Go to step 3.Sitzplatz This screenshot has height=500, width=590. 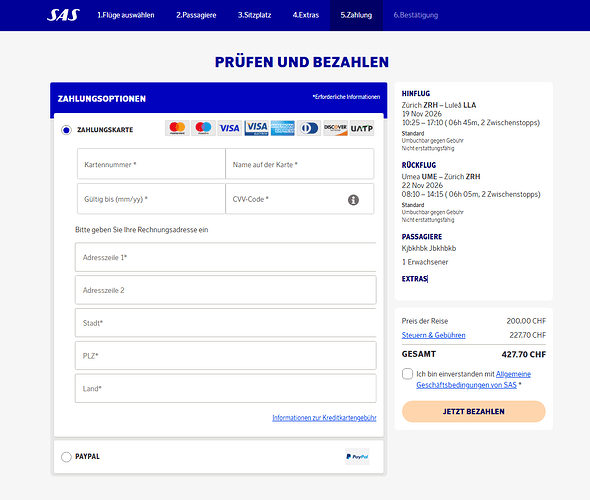(254, 15)
